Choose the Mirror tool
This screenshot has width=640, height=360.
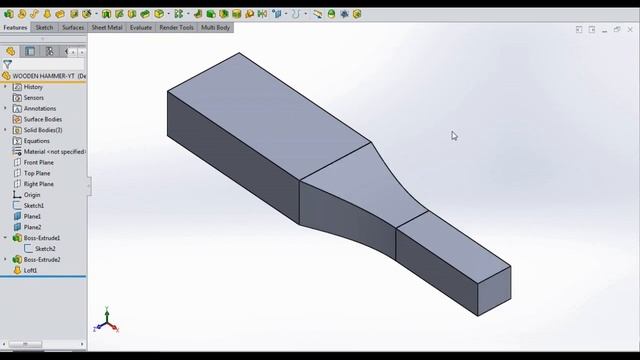tap(262, 14)
